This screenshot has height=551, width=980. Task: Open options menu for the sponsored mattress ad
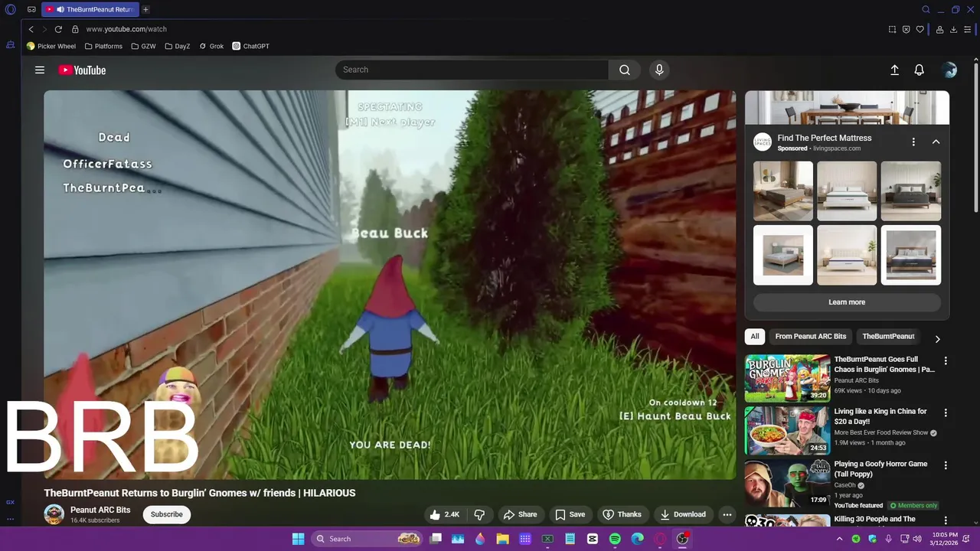click(x=913, y=142)
